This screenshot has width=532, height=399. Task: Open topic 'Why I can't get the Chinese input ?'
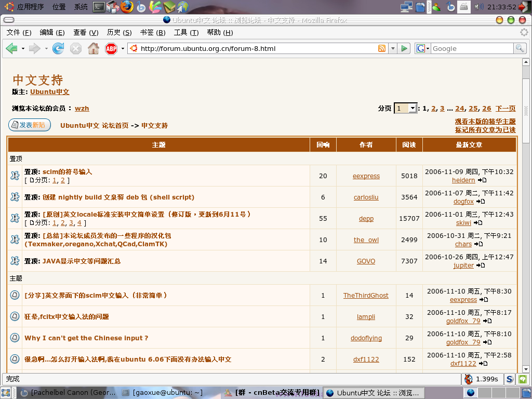(86, 338)
